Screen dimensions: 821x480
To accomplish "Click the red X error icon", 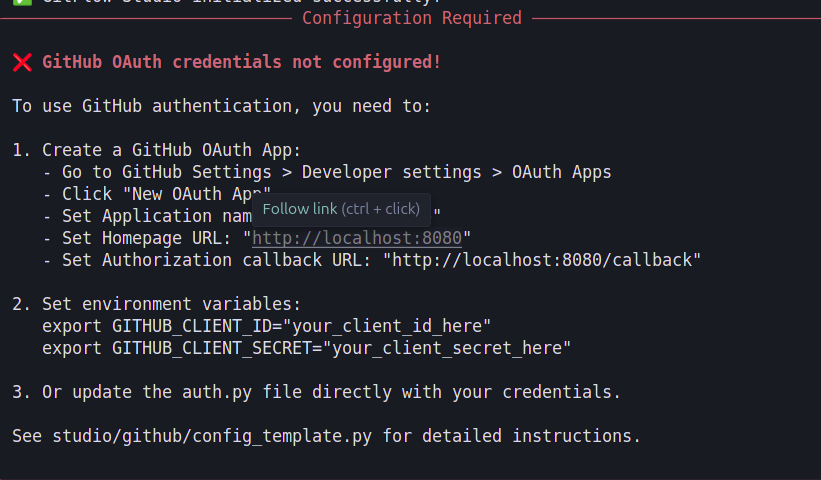I will tap(23, 62).
